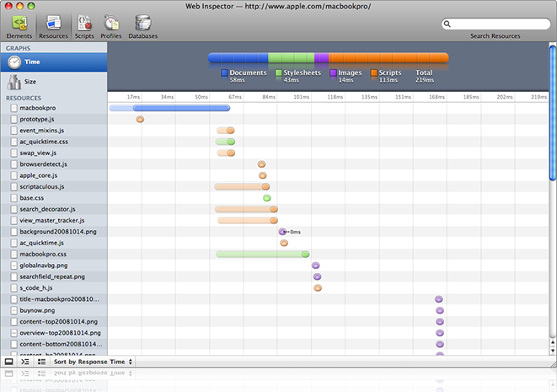The width and height of the screenshot is (557, 392).
Task: Type in the Search Resources field
Action: tap(497, 25)
